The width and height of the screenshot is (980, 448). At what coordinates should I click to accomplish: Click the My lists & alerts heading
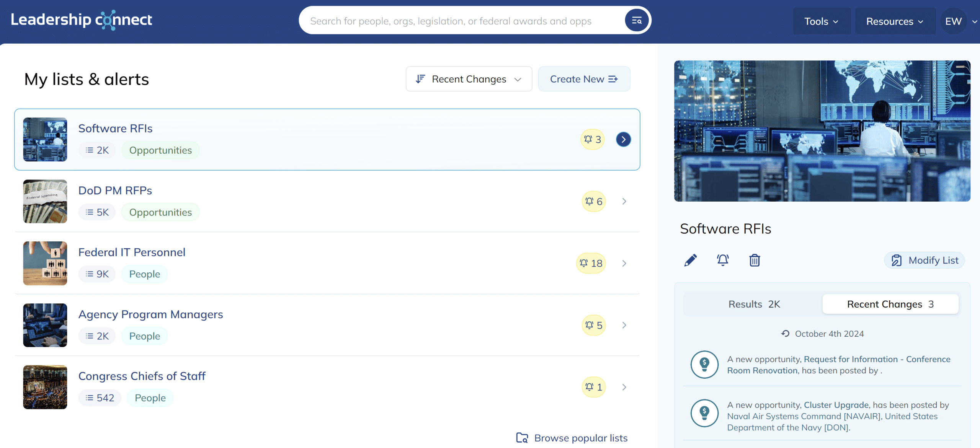[87, 79]
